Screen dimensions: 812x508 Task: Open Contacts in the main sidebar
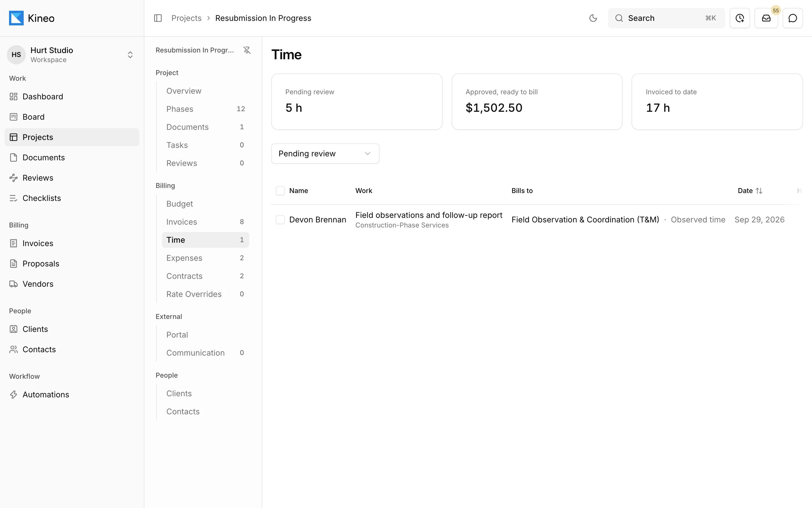tap(72, 349)
